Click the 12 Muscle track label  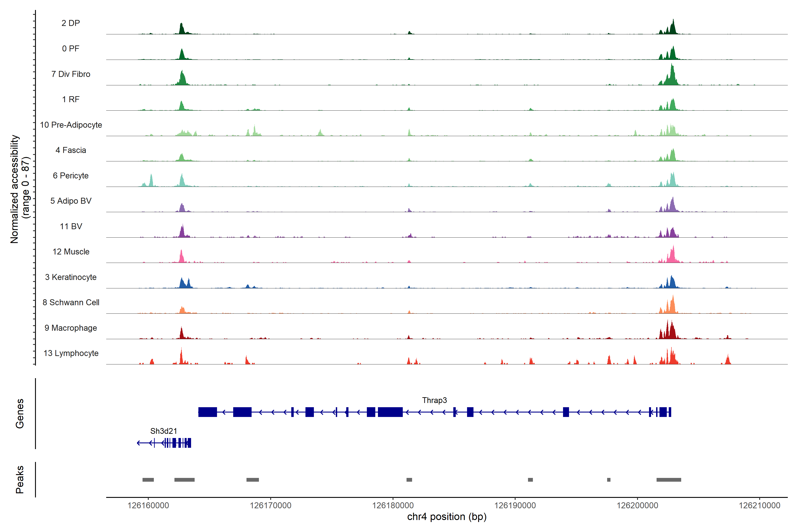tap(71, 252)
